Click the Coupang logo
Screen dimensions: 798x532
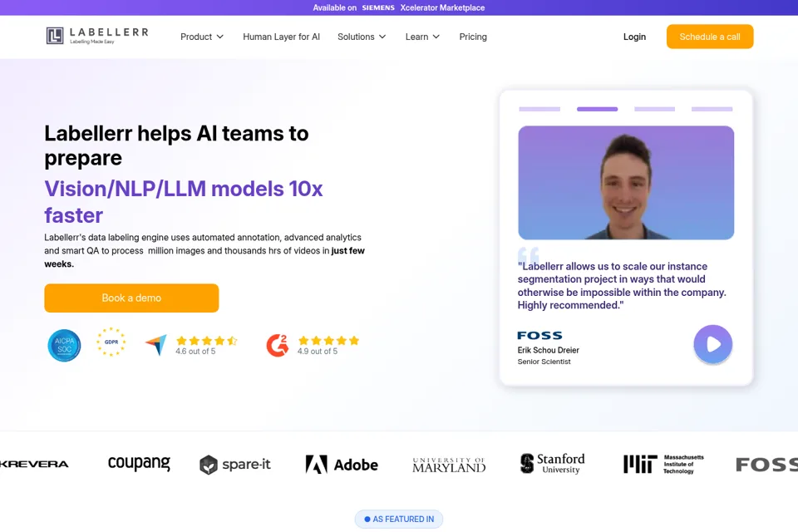coord(139,463)
